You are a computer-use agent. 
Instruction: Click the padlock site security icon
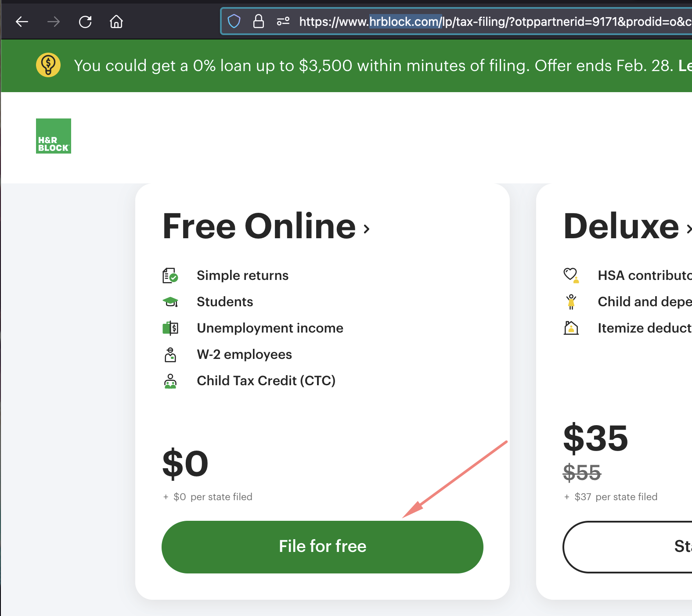tap(259, 21)
